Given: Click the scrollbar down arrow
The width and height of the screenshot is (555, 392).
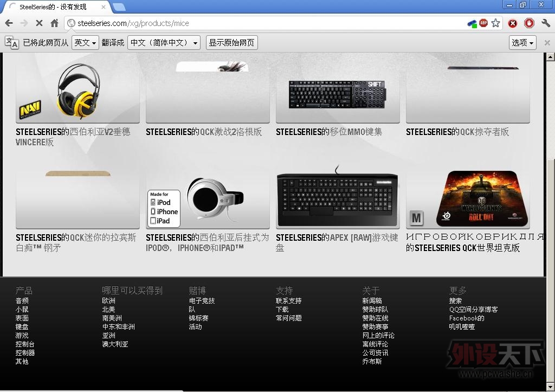Looking at the screenshot, I should [x=551, y=387].
